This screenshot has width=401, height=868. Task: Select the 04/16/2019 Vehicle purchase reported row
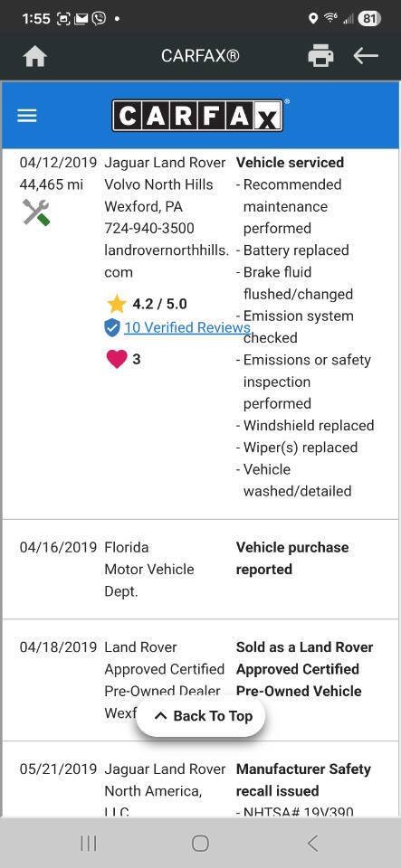coord(201,569)
